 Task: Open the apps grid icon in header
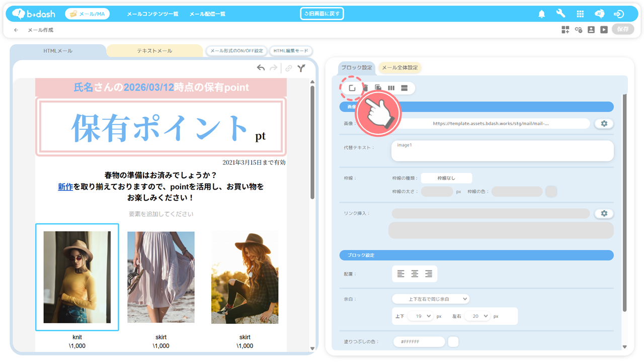[580, 14]
